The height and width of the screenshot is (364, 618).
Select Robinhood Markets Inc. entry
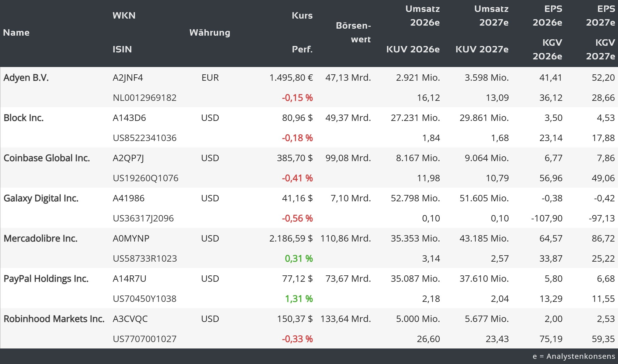pos(54,319)
